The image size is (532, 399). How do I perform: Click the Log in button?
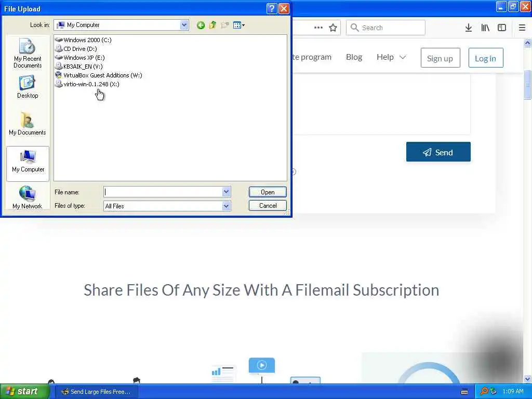[486, 58]
